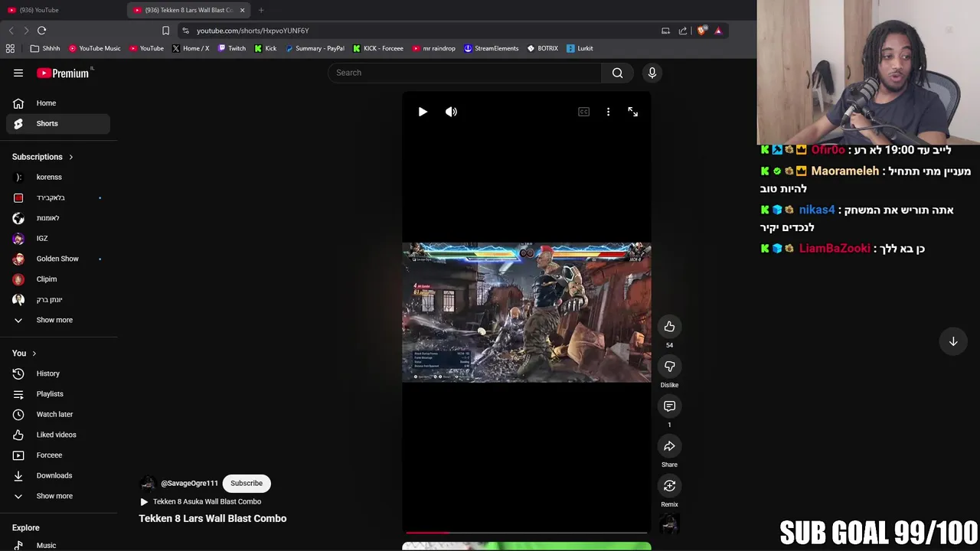Bookmark this page with the bookmark icon

pos(165,31)
